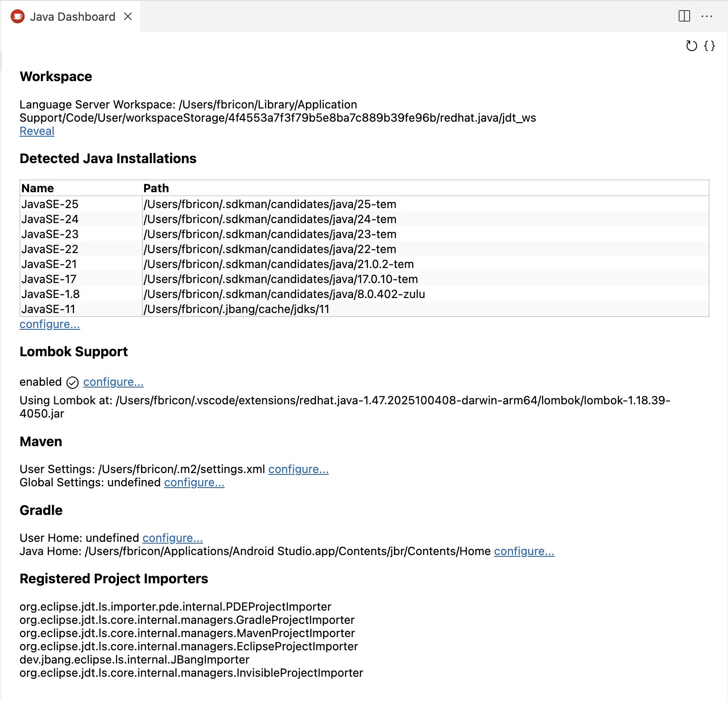
Task: Click the java/8.0.402-zulu path cell
Action: tap(426, 294)
